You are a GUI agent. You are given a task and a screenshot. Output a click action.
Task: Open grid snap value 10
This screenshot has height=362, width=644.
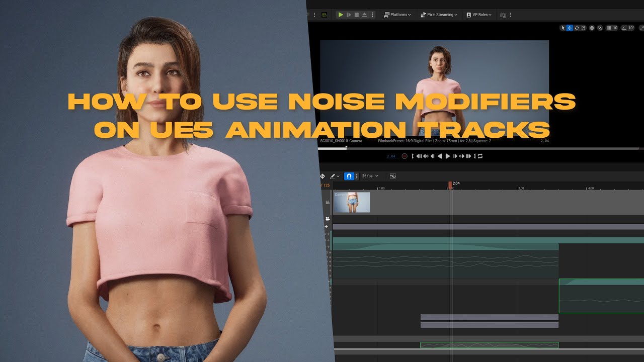click(x=615, y=28)
